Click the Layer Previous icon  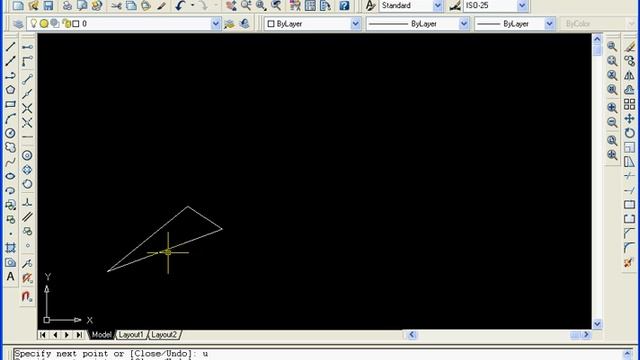(x=244, y=24)
